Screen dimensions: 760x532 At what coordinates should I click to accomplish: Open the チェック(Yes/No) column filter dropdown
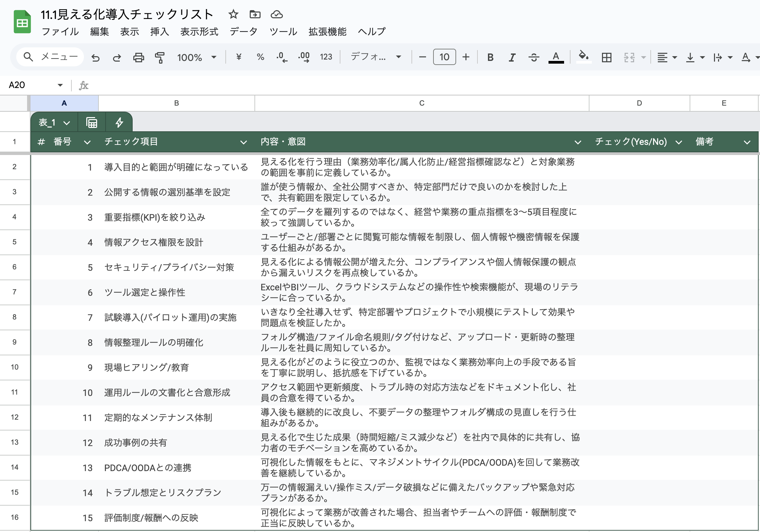point(679,142)
